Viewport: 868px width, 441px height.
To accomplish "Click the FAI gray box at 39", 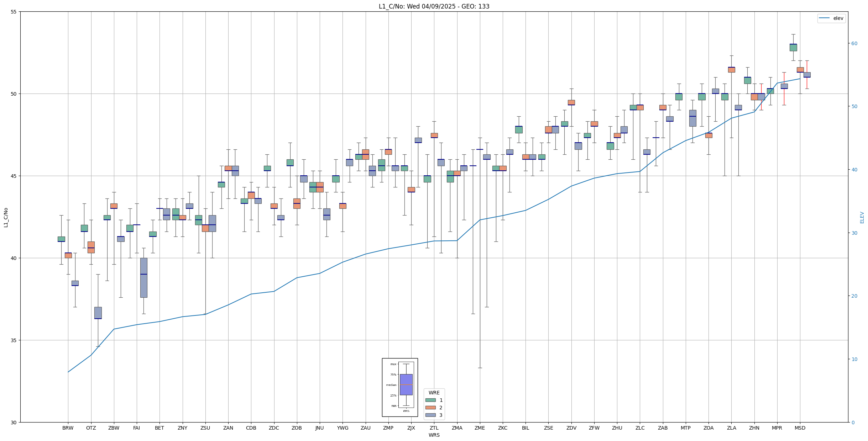I will [x=143, y=277].
